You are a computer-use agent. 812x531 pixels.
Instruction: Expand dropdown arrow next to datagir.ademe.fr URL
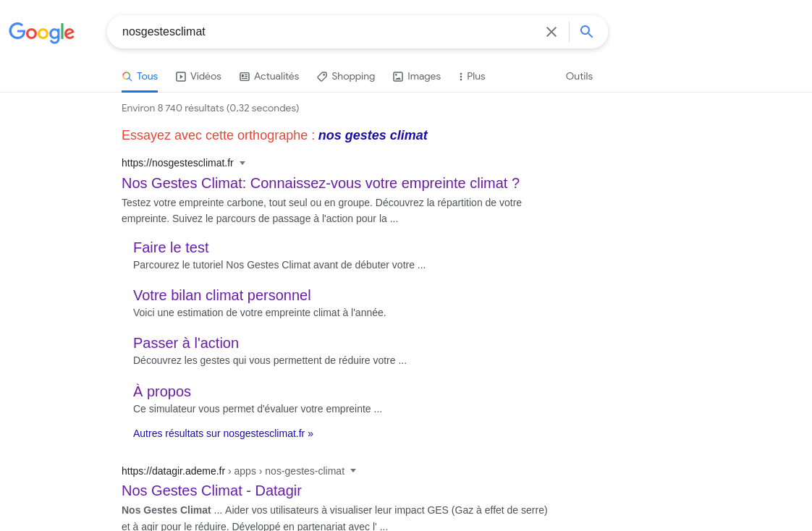(x=353, y=471)
